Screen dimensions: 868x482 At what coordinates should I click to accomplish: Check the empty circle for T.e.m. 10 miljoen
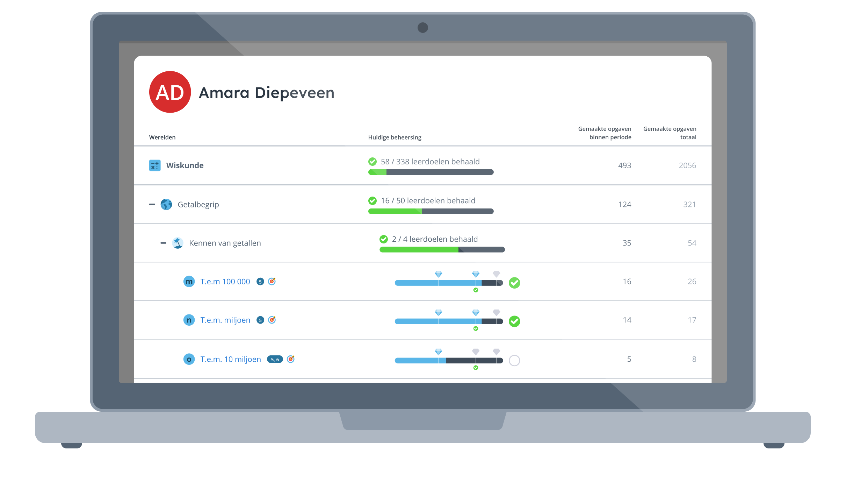(x=514, y=360)
